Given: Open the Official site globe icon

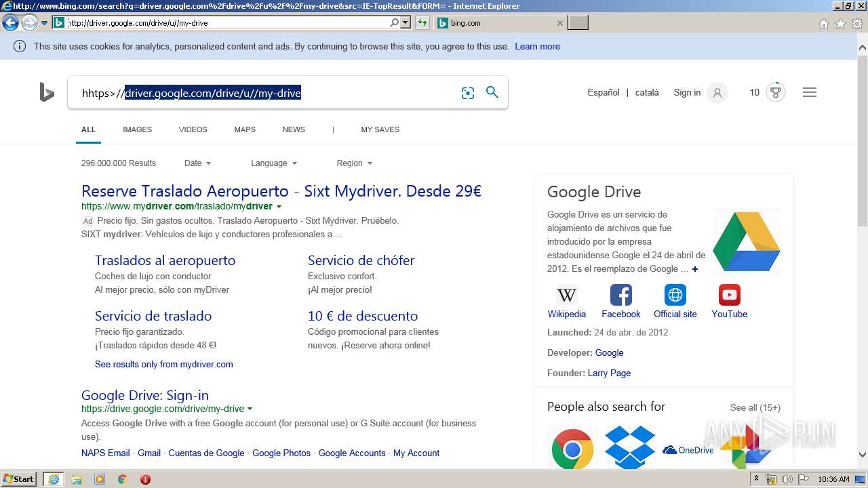Looking at the screenshot, I should (675, 295).
